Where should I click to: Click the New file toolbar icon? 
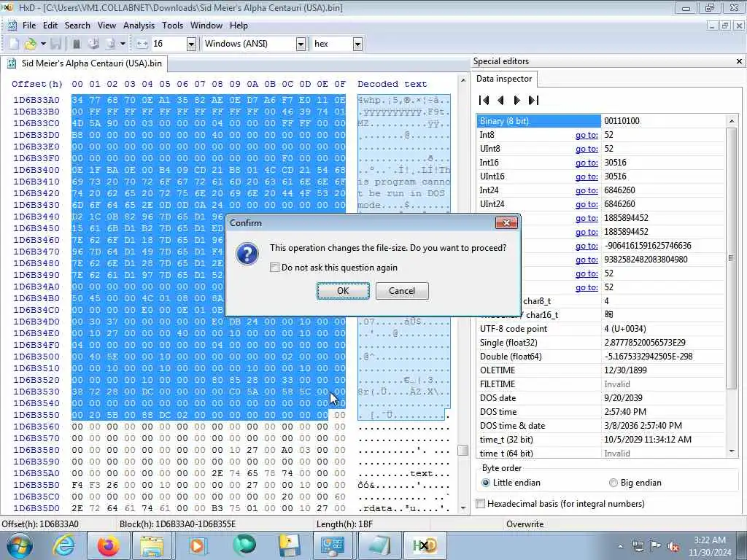pos(14,44)
